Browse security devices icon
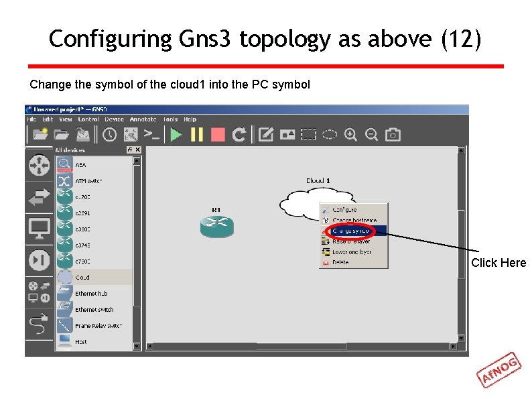Viewport: 532px width, 399px height. click(x=40, y=260)
